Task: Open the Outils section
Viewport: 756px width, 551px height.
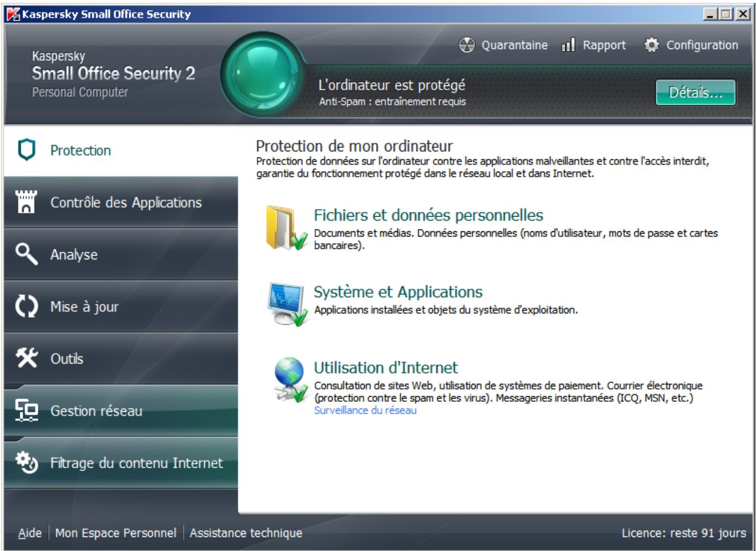Action: tap(121, 359)
